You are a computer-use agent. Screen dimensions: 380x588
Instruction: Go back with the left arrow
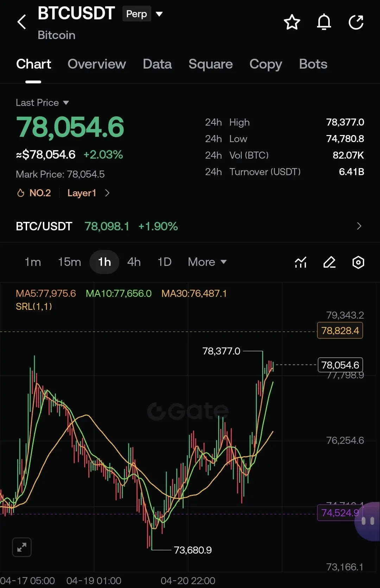(x=22, y=22)
